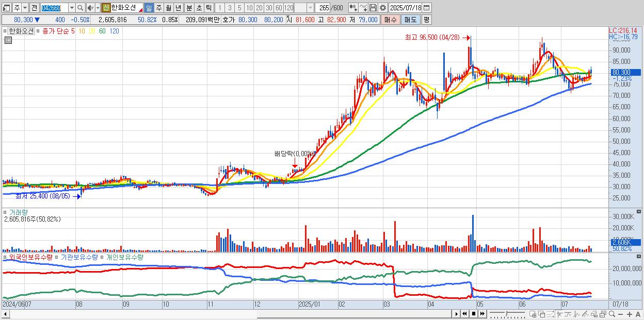The height and width of the screenshot is (320, 644).
Task: Click the add indicator line icon
Action: [x=363, y=8]
